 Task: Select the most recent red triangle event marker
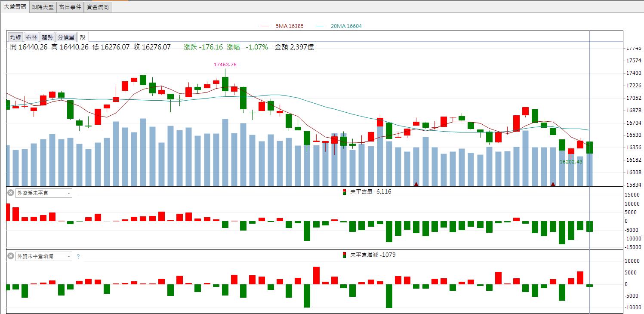point(553,184)
